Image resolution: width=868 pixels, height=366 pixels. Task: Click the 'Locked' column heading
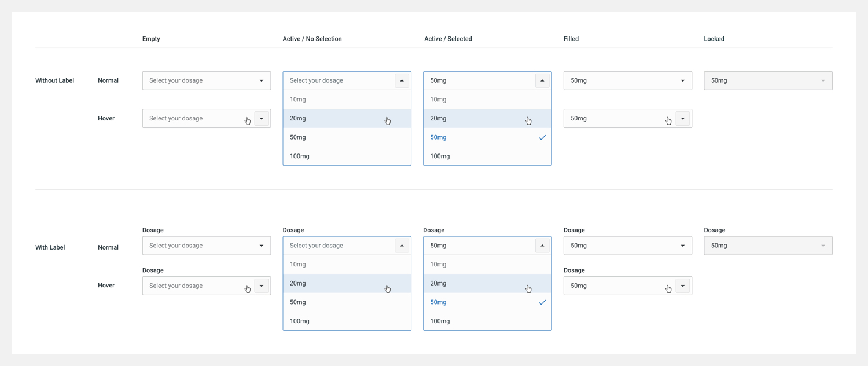click(714, 39)
